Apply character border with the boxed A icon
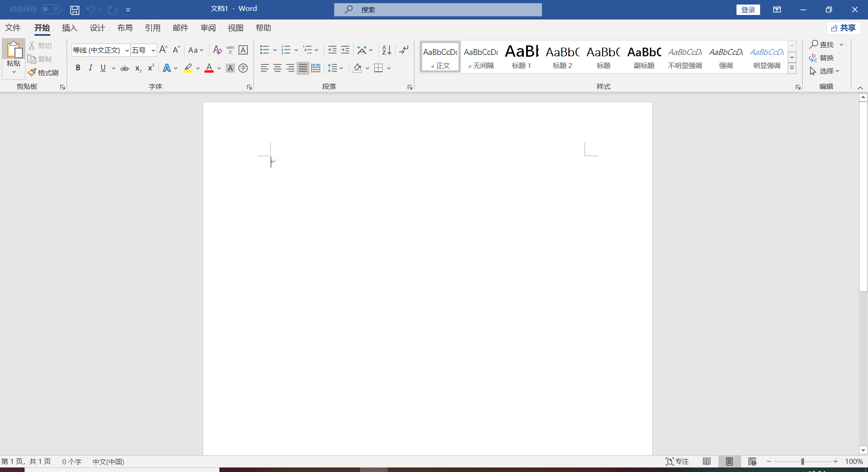Screen dimensions: 868x472 [243, 50]
